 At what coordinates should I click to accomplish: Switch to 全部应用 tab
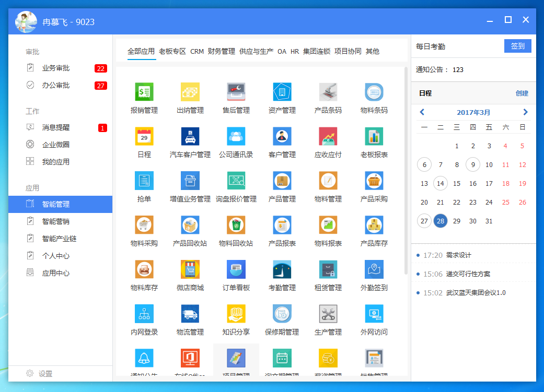coord(141,51)
